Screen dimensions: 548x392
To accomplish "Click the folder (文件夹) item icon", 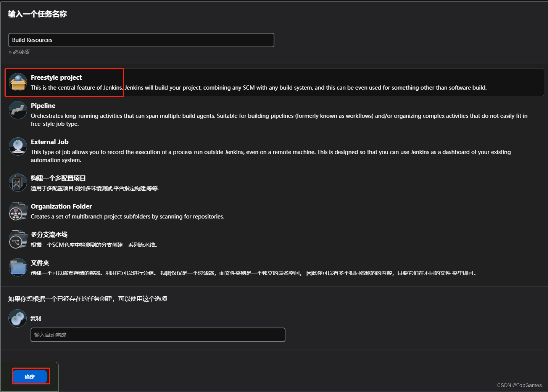I will [18, 267].
